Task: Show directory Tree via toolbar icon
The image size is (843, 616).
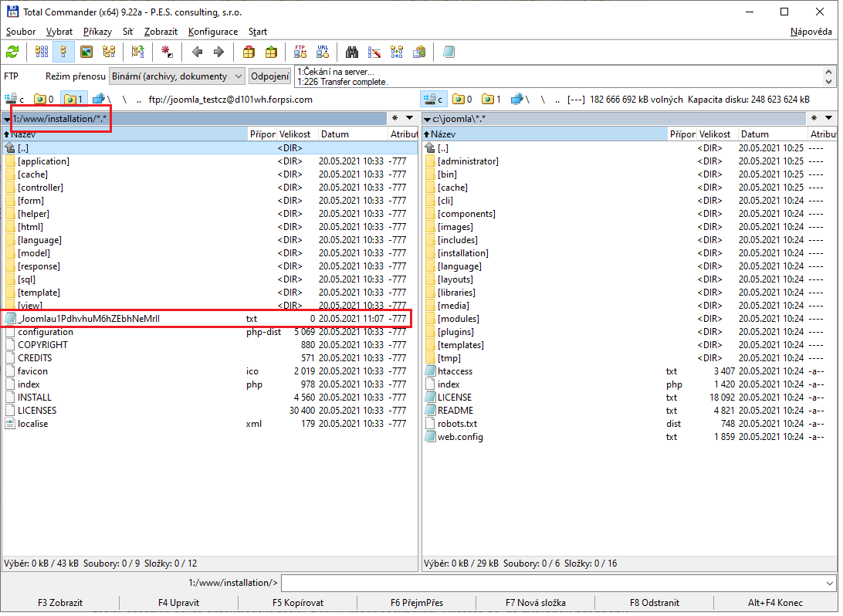Action: click(109, 52)
